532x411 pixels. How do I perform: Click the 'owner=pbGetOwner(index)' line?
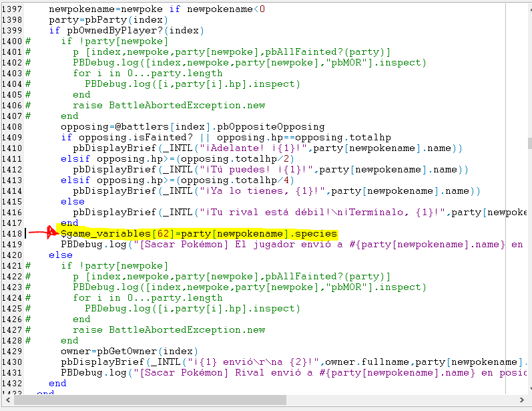(x=127, y=352)
